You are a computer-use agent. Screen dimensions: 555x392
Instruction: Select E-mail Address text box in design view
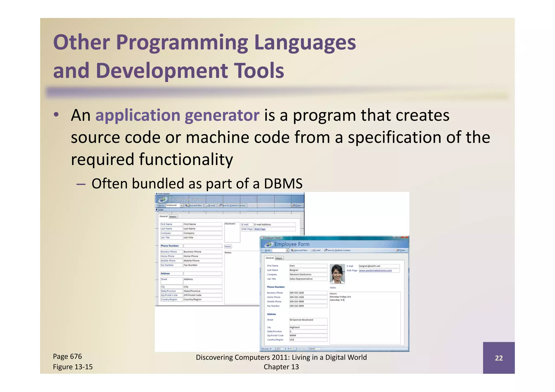275,224
